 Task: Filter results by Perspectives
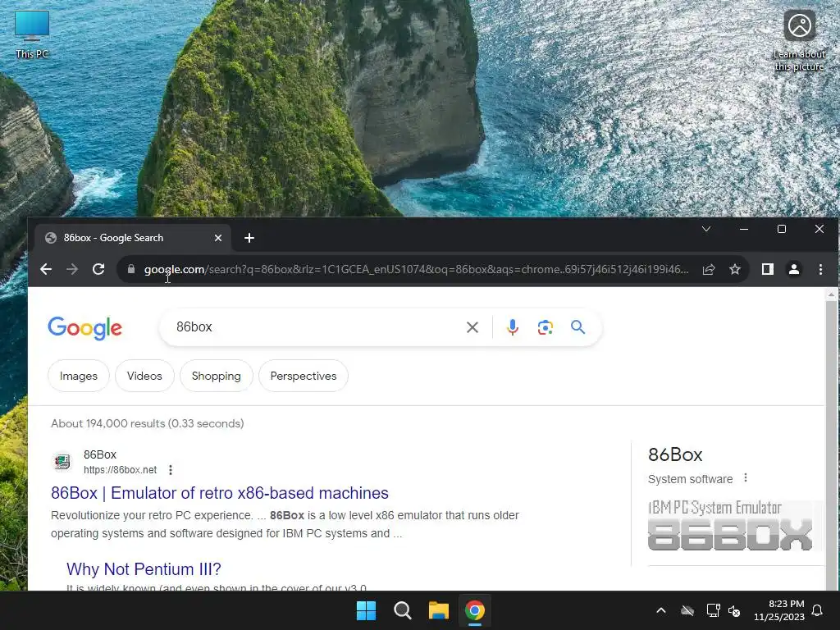[x=304, y=376]
